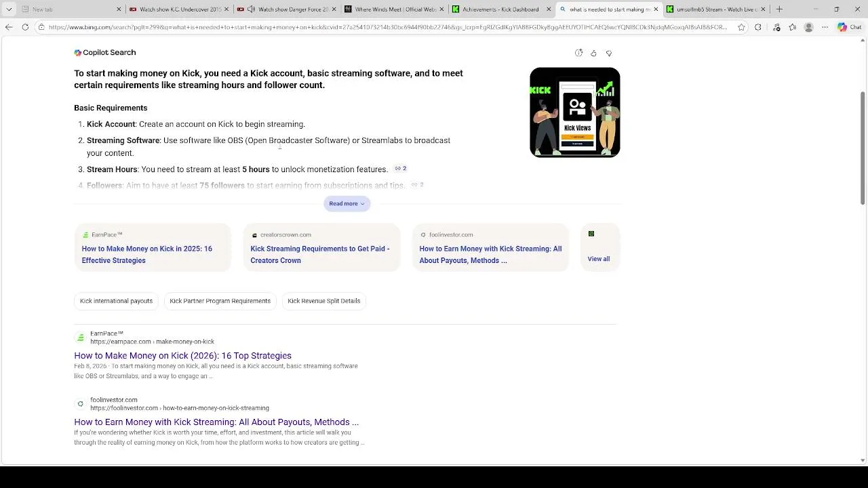Open Creators Crown streaming requirements card

321,247
